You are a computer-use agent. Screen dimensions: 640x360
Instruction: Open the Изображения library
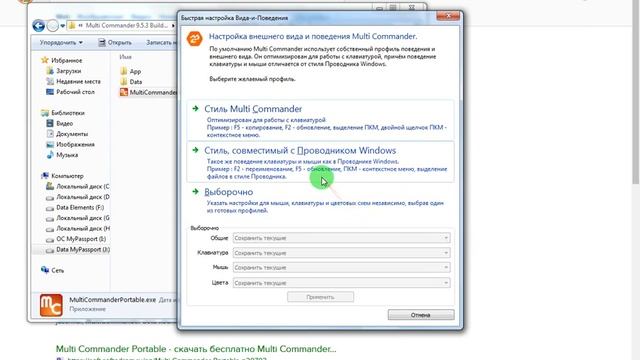[x=75, y=145]
